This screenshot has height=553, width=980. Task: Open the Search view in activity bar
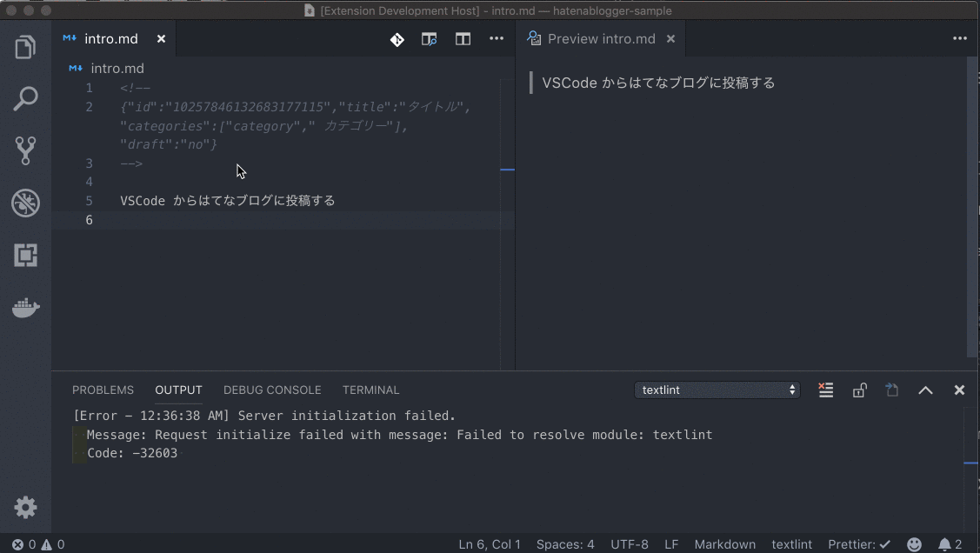(x=25, y=99)
